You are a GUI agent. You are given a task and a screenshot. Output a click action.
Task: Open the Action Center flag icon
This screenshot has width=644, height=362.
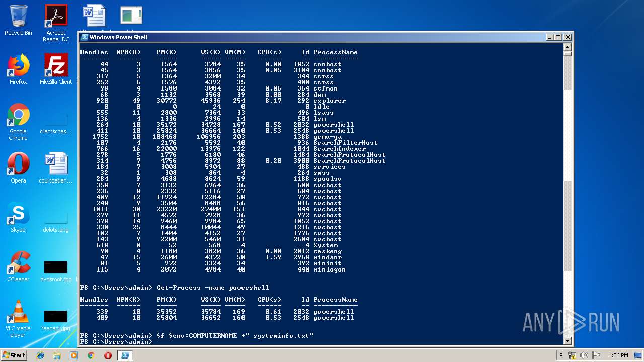[x=596, y=355]
